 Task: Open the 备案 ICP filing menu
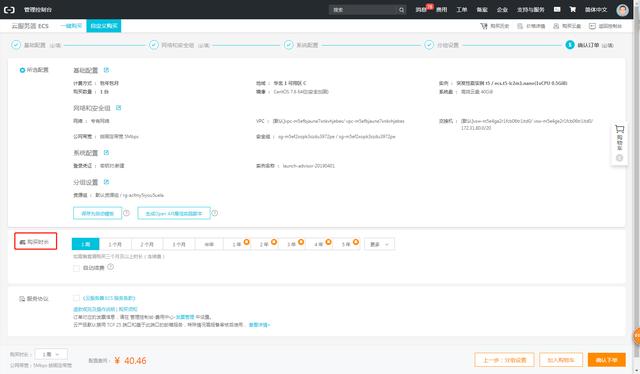pyautogui.click(x=482, y=10)
